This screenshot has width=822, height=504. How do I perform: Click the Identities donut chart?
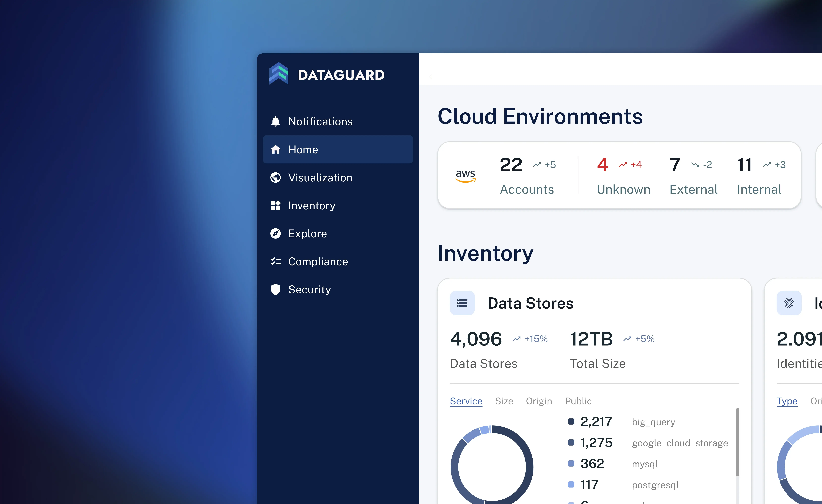click(799, 465)
